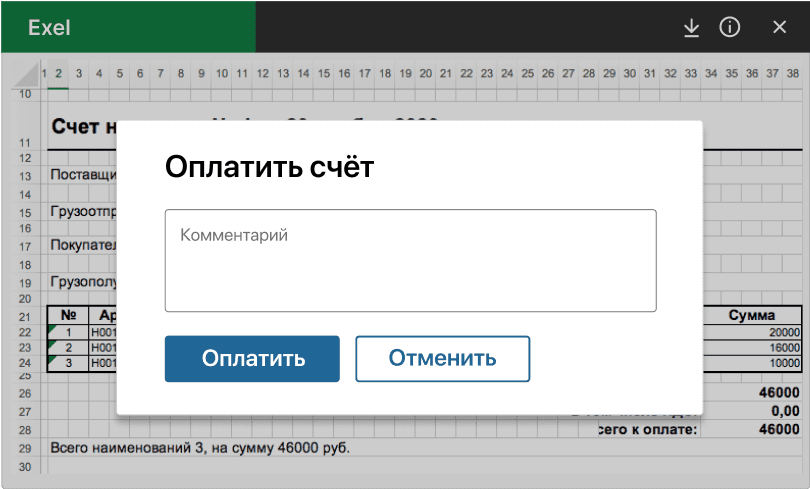This screenshot has height=489, width=810.
Task: Click the select-all corner triangle of sheet
Action: [x=27, y=74]
